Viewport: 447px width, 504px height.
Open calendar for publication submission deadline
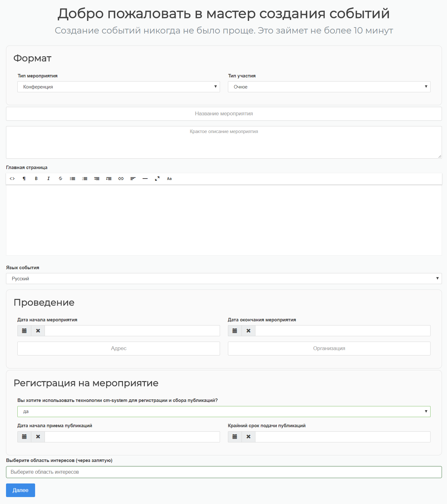point(235,437)
